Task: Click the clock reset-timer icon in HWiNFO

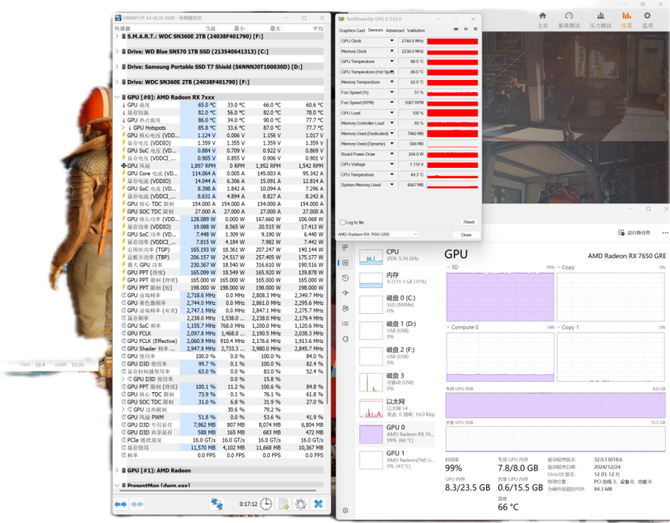Action: point(266,504)
